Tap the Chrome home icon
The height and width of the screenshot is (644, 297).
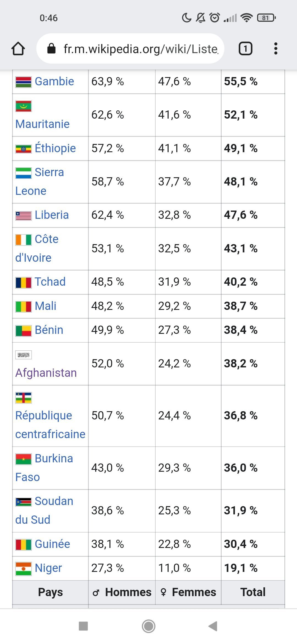tap(18, 49)
